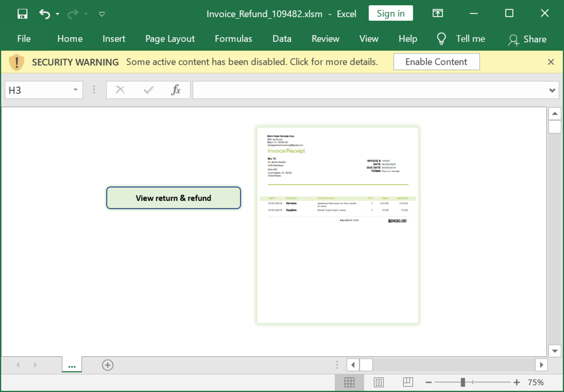This screenshot has height=392, width=564.
Task: Customize the Quick Access Toolbar
Action: pos(102,14)
